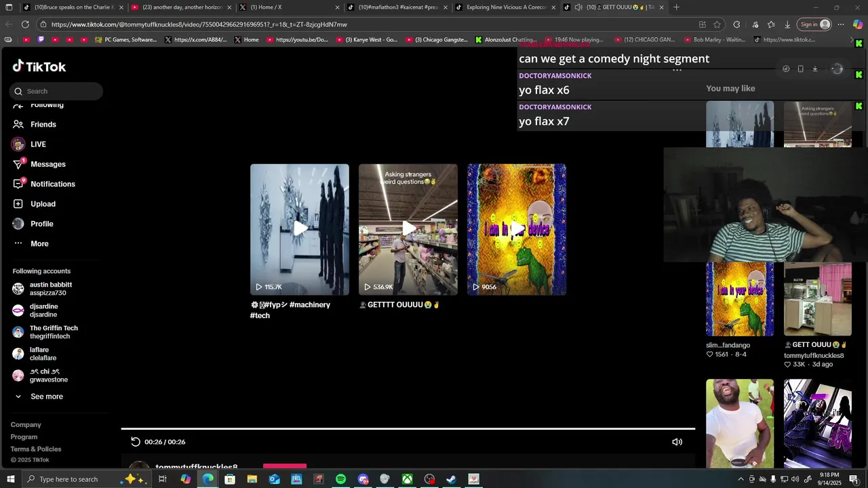
Task: Open the Windows Start menu
Action: 10,479
